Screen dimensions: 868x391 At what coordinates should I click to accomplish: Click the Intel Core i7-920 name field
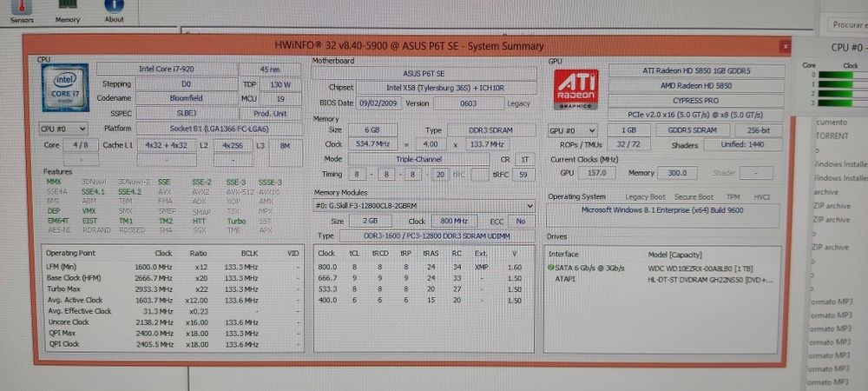point(167,70)
